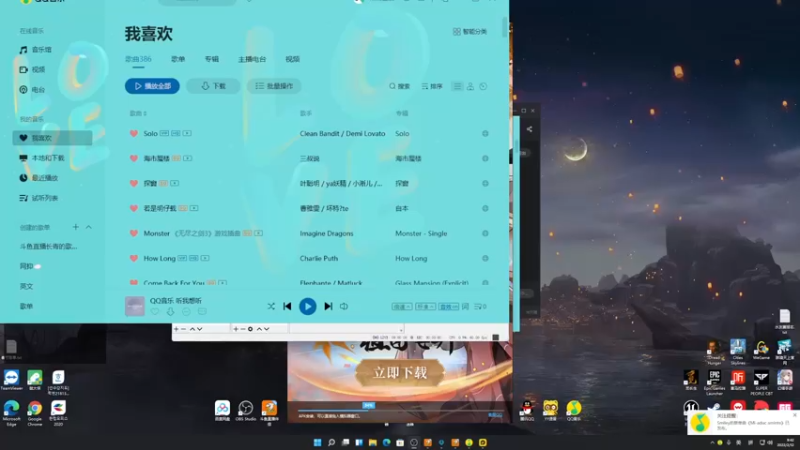Viewport: 800px width, 450px height.
Task: Click the first plus icon in OBS panel
Action: [x=177, y=329]
